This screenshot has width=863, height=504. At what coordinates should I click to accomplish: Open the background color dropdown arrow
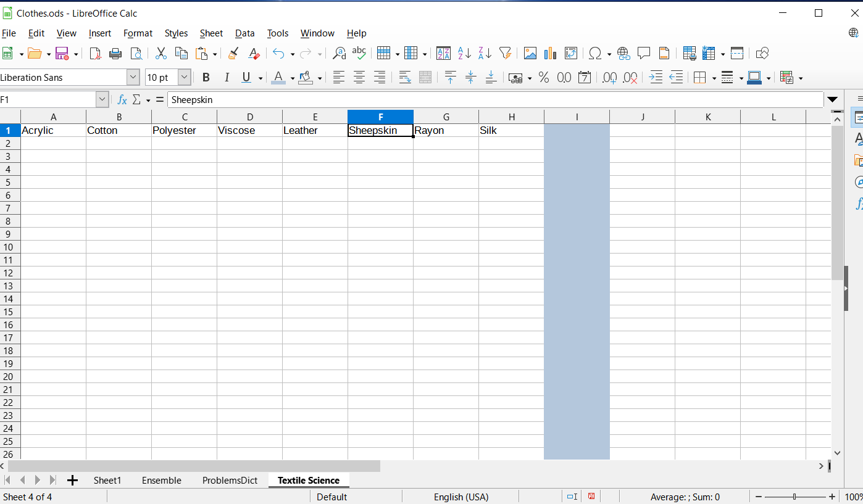(x=320, y=78)
